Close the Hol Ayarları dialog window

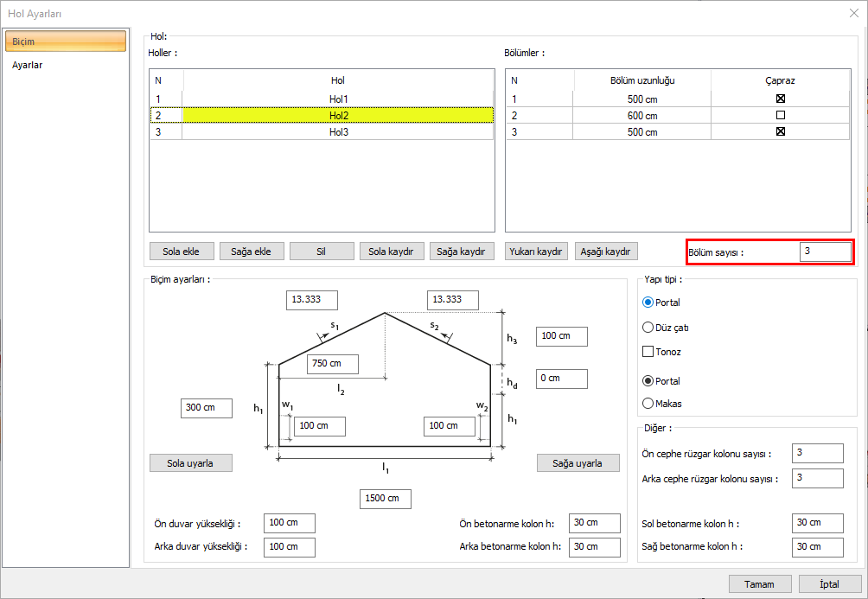point(853,13)
